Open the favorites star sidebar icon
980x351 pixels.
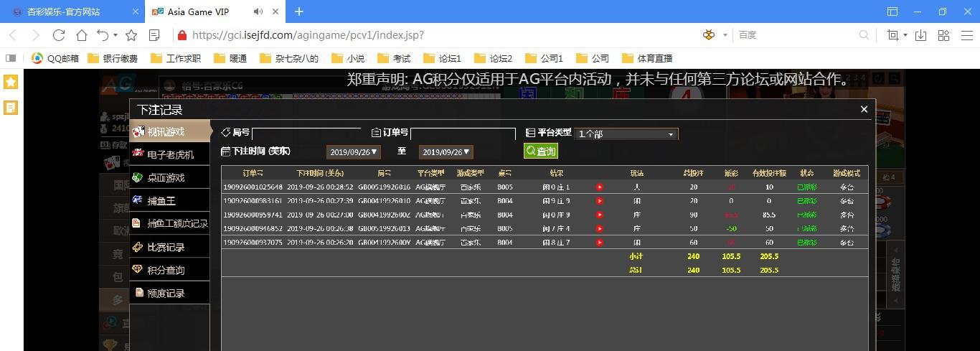11,82
